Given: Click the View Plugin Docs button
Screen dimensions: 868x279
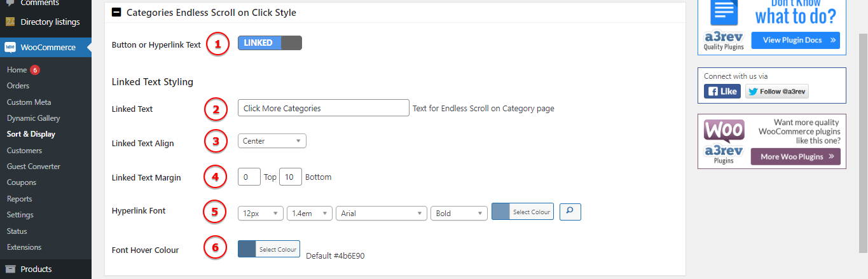Looking at the screenshot, I should click(795, 40).
